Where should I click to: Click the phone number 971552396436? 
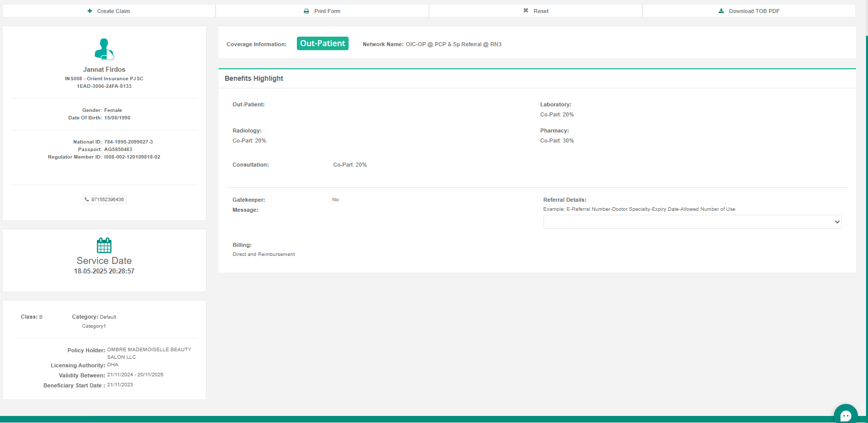coord(107,200)
